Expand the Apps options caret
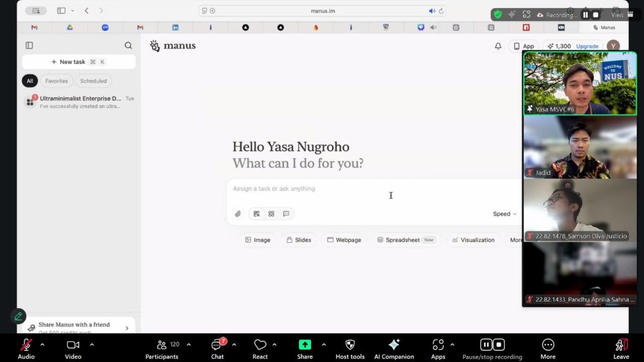 (x=452, y=345)
